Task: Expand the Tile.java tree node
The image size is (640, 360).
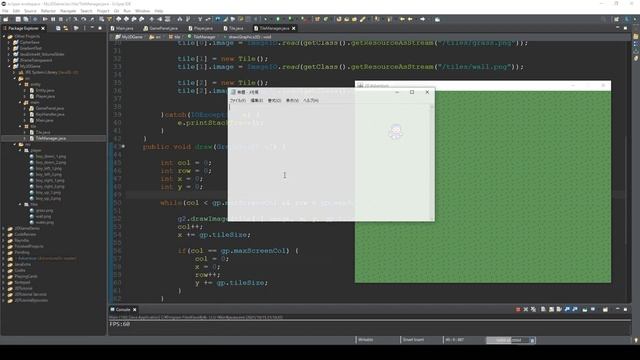Action: point(25,133)
